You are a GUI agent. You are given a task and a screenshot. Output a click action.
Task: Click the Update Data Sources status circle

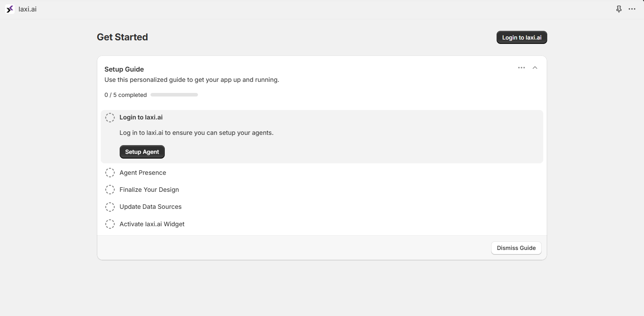[x=110, y=207]
